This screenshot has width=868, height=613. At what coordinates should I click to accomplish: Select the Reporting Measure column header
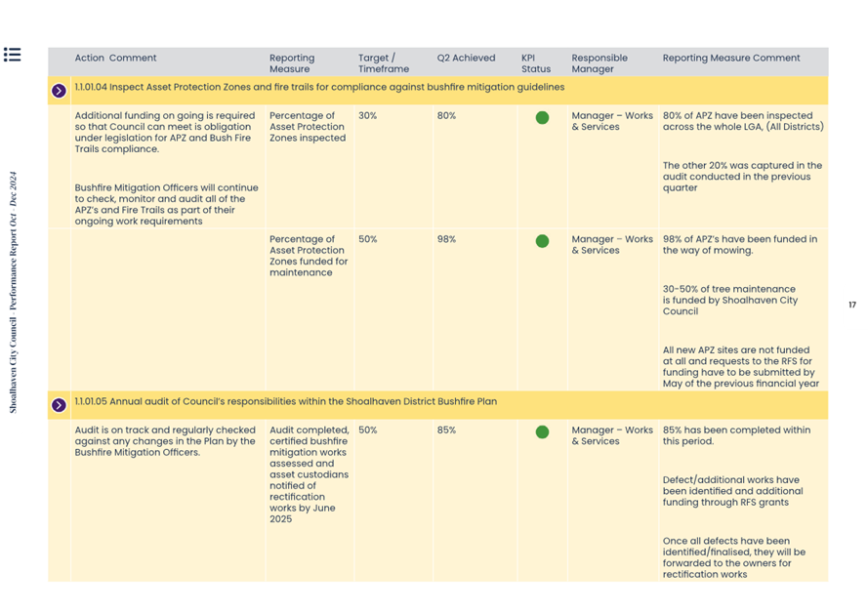pos(292,63)
